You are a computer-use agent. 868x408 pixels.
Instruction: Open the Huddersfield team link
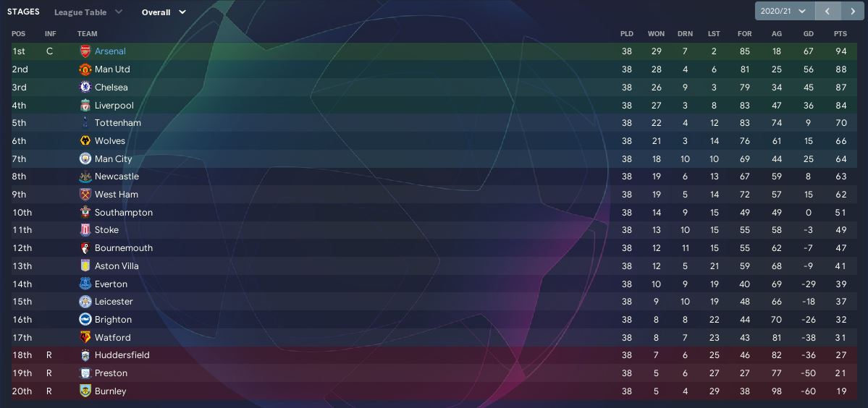pos(122,355)
